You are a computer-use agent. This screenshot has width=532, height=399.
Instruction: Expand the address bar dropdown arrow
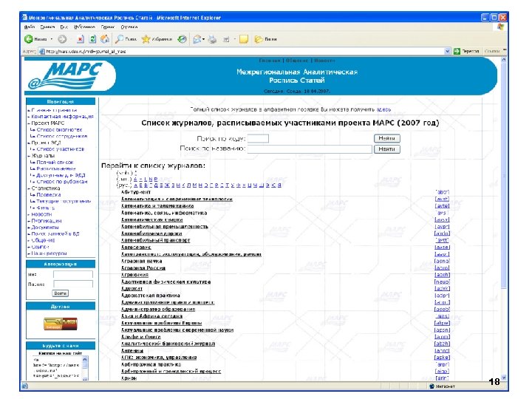[447, 51]
